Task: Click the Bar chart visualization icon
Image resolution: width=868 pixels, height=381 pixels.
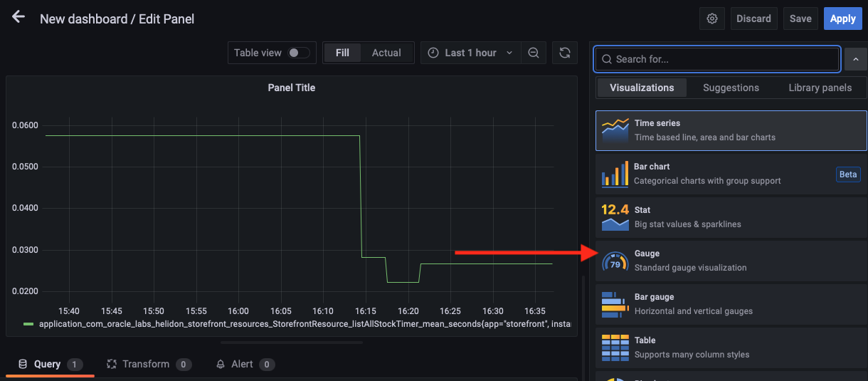Action: 615,174
